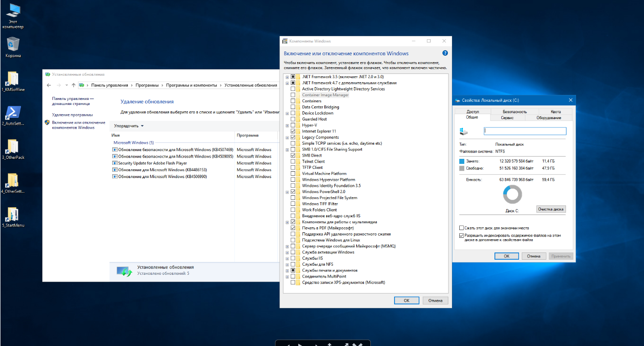
Task: Click 'Отмена' in Windows Components dialog
Action: 436,300
